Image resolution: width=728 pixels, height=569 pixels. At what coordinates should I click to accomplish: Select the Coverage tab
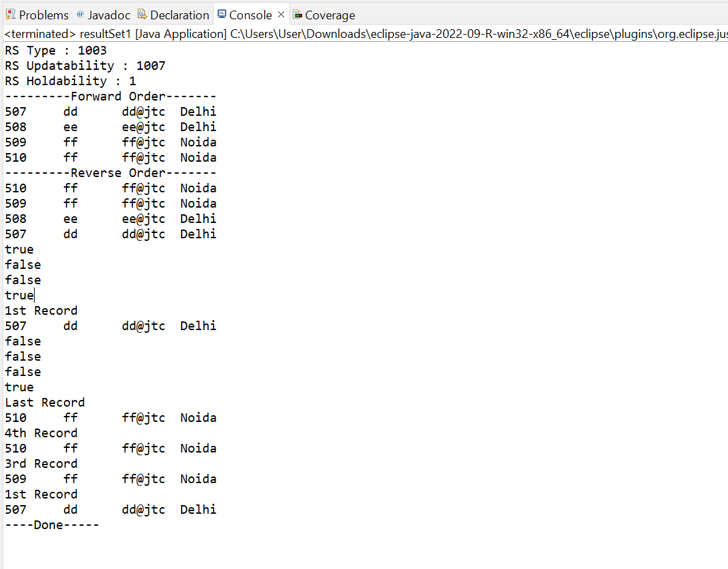point(329,15)
